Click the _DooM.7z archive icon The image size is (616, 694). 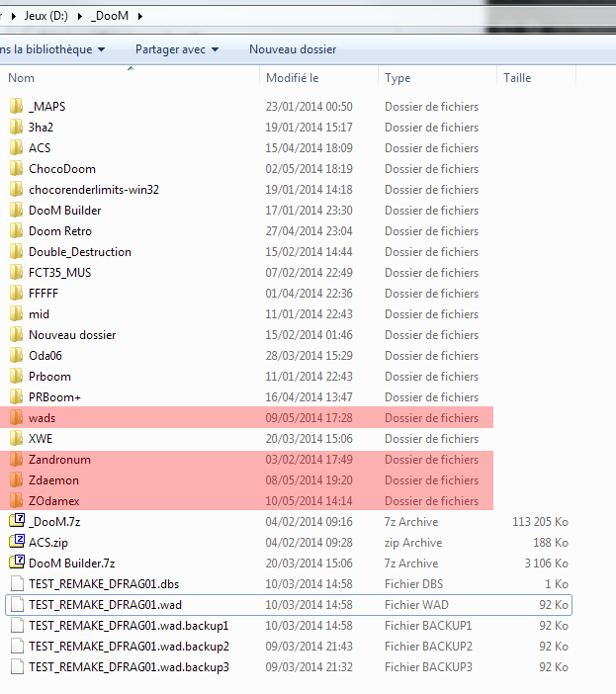click(17, 520)
